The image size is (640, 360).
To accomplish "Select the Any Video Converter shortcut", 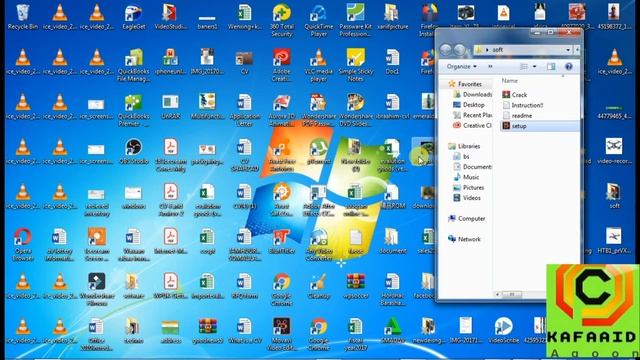I will 318,245.
